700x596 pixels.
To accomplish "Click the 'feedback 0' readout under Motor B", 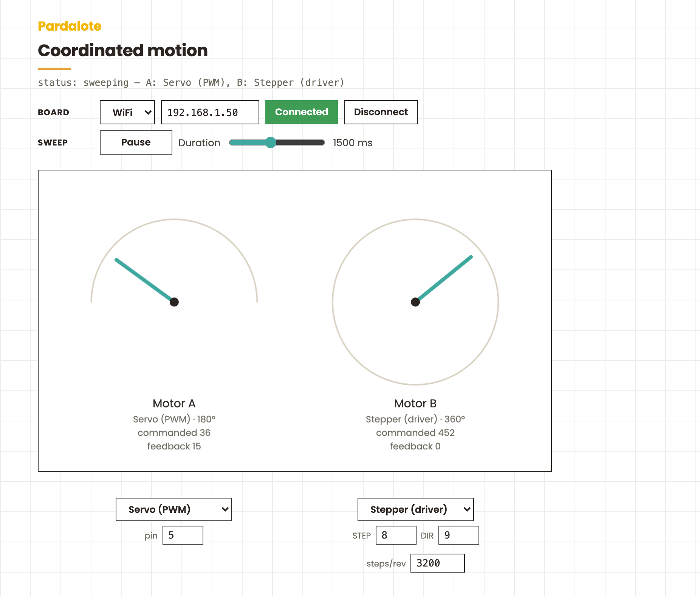I will [x=415, y=446].
